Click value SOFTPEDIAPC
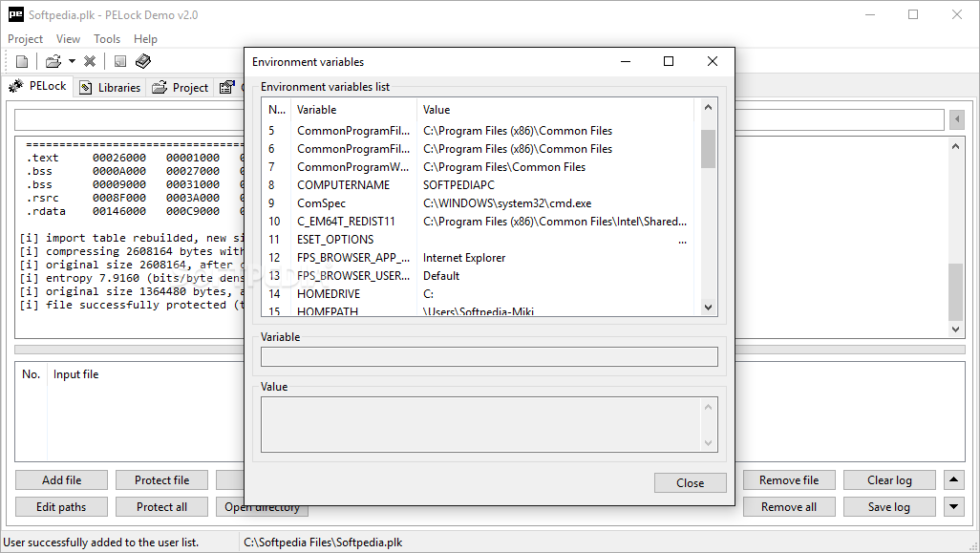The width and height of the screenshot is (980, 553). (458, 185)
